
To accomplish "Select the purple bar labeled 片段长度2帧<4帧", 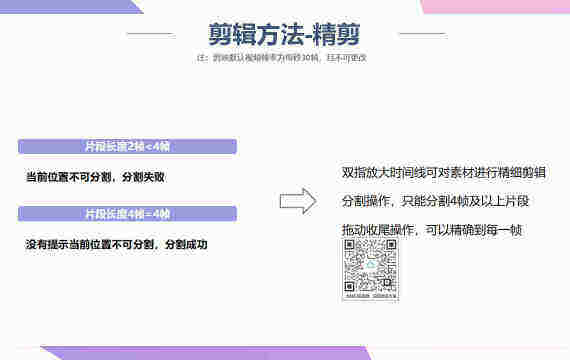I will click(127, 147).
